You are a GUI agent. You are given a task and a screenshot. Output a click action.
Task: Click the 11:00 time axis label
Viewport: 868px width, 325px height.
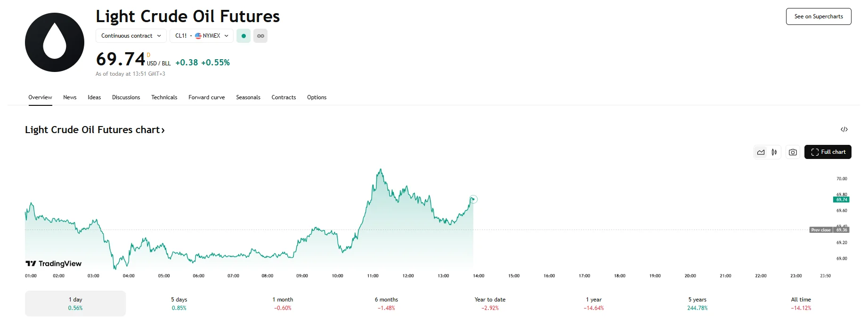[373, 276]
